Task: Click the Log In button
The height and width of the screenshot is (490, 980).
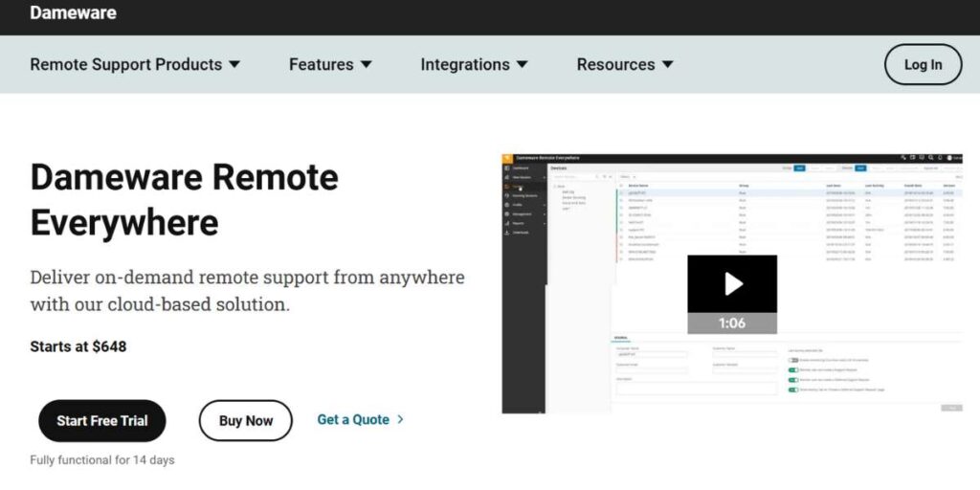Action: [923, 64]
